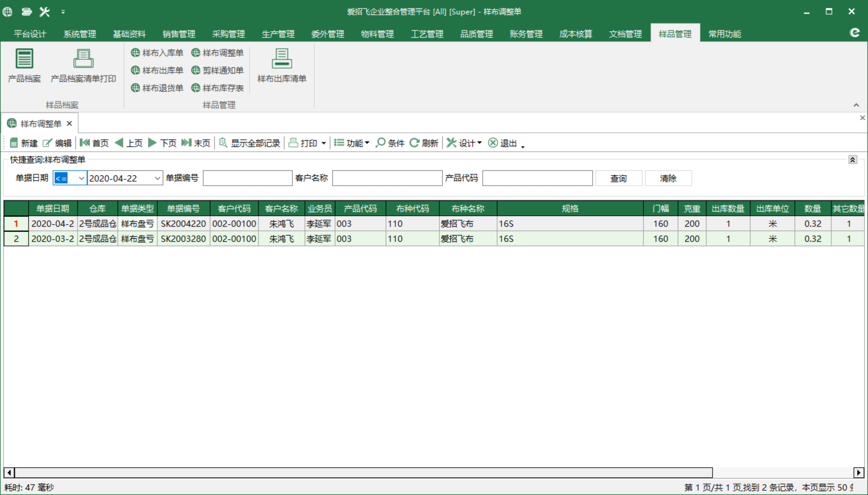Viewport: 868px width, 495px height.
Task: Click the 产品代码 input field
Action: tap(537, 178)
